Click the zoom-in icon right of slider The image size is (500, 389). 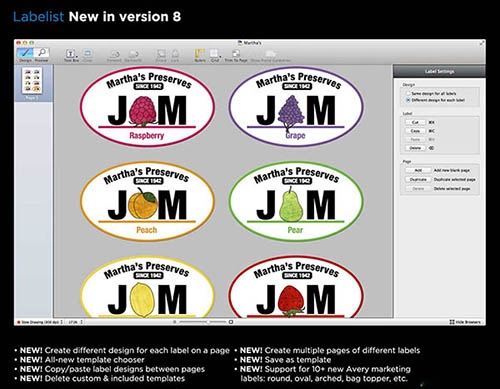(231, 322)
